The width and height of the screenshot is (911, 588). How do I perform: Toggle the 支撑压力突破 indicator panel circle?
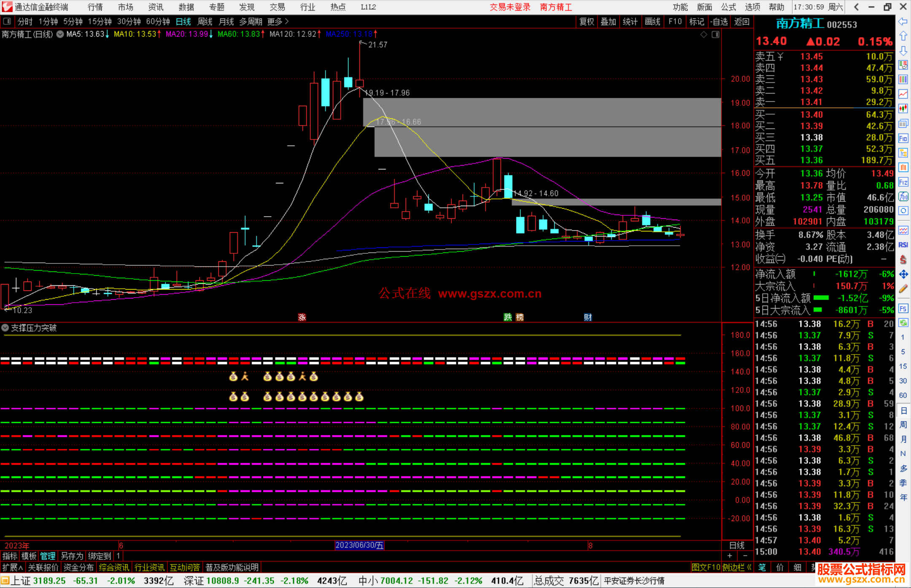coord(5,328)
